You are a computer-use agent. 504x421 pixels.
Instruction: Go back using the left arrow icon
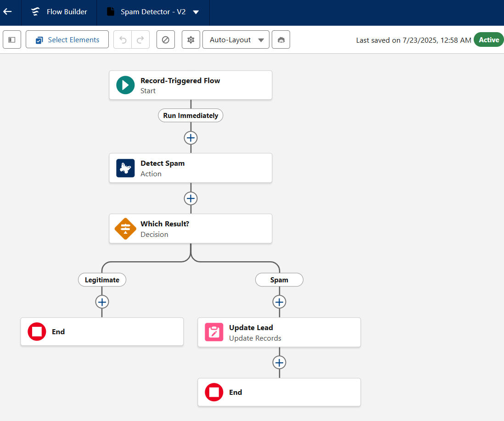click(7, 11)
